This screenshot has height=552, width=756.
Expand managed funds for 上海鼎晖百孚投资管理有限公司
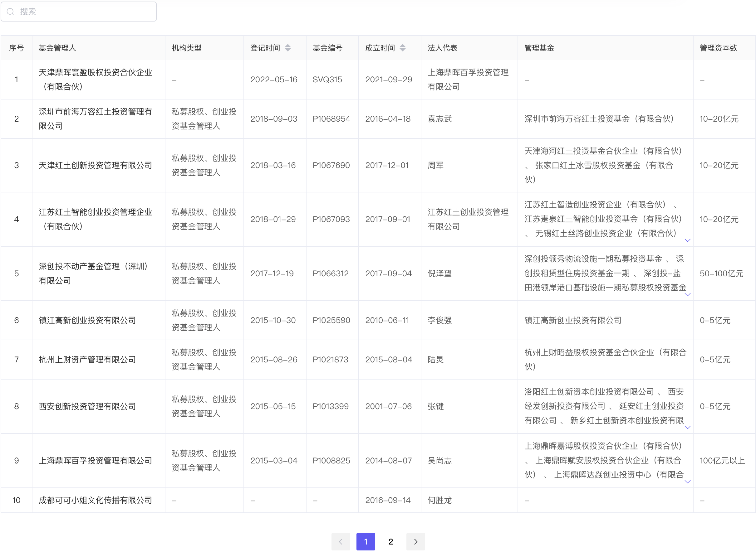click(x=687, y=482)
